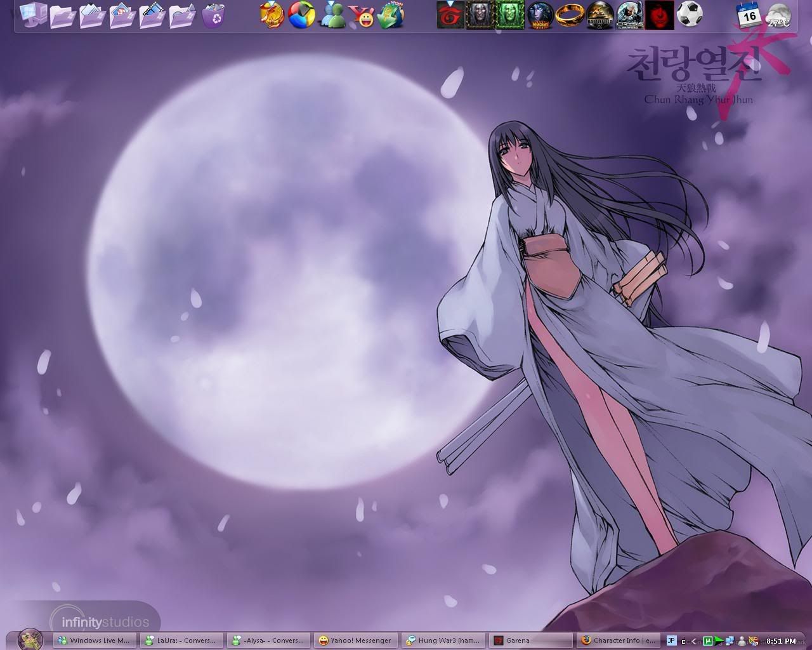
Task: Open the pictures folder icon in dock
Action: [x=122, y=15]
